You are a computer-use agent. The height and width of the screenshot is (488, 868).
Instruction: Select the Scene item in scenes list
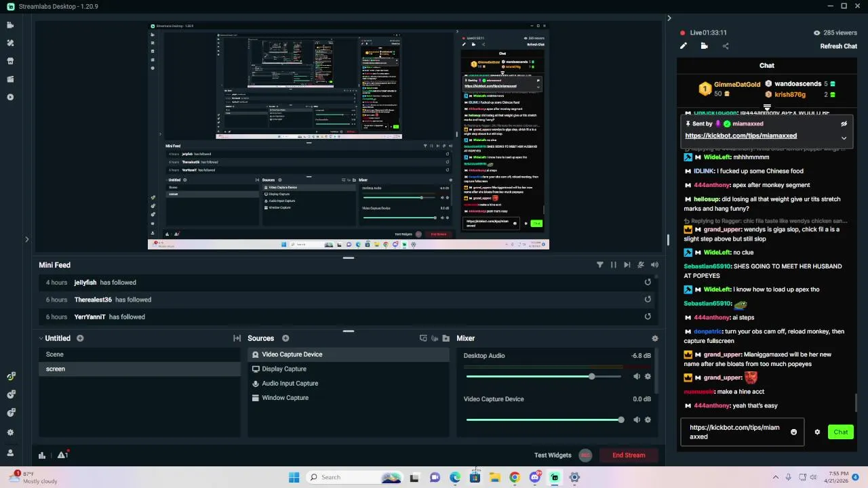pos(139,354)
